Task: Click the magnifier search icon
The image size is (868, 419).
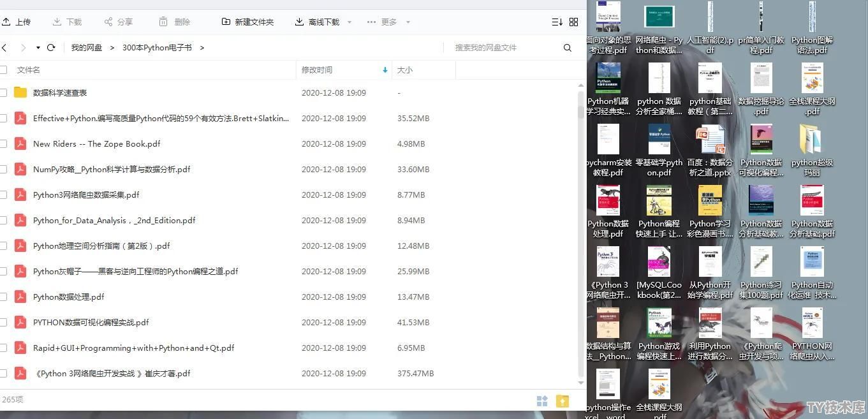Action: point(568,48)
